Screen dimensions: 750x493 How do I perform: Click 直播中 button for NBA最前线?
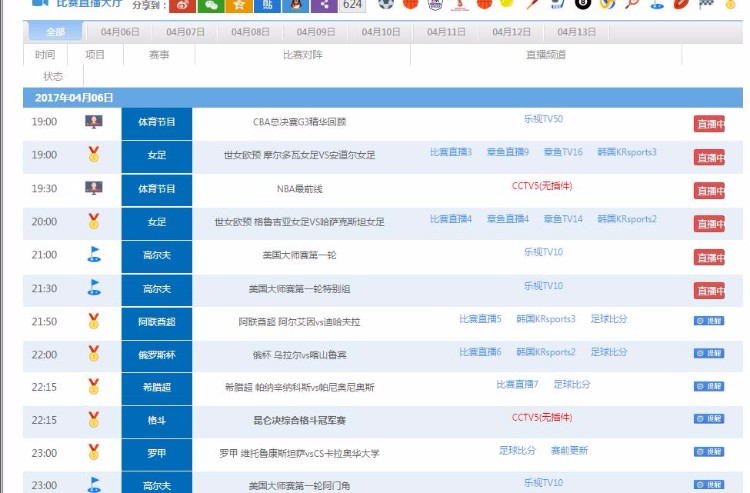coord(709,191)
